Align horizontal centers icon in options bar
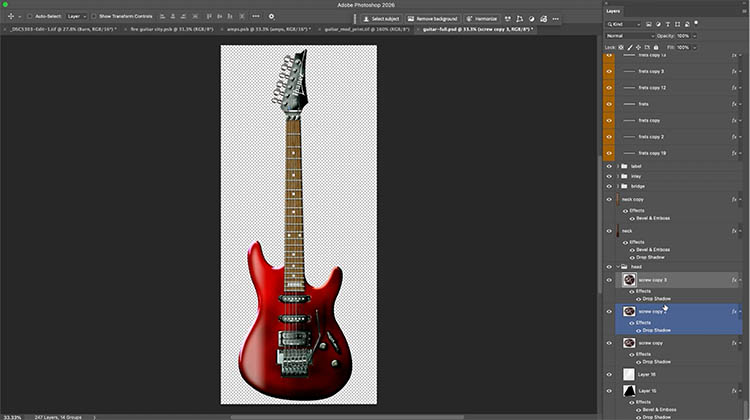Image resolution: width=750 pixels, height=420 pixels. click(x=173, y=16)
